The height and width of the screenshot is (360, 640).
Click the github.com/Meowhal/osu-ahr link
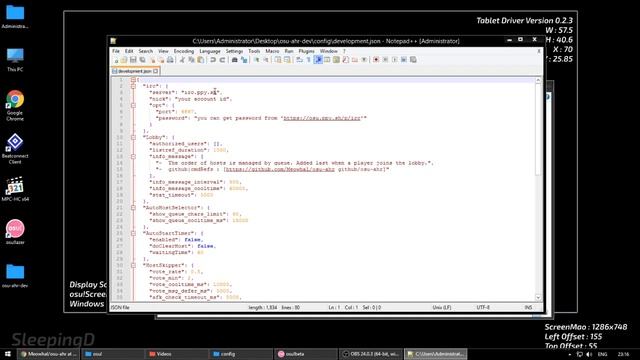(280, 169)
